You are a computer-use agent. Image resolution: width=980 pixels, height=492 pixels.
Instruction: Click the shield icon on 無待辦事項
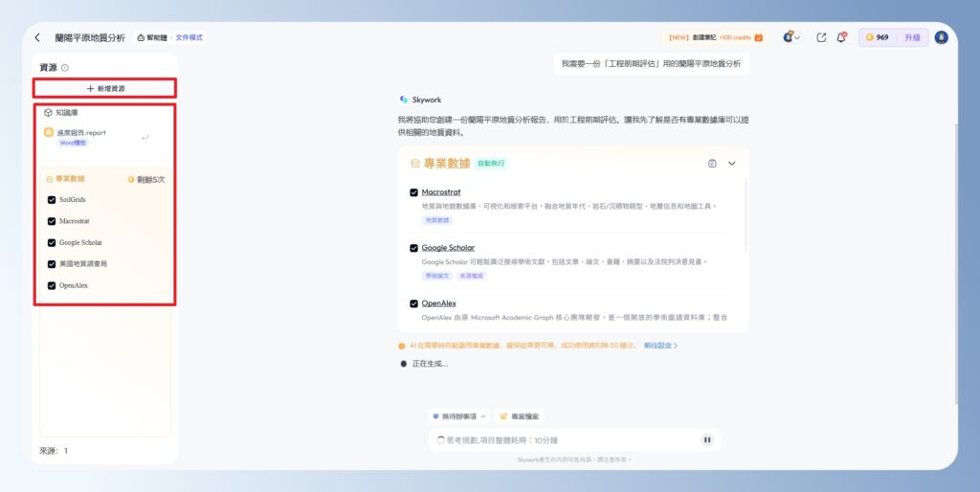[x=435, y=416]
